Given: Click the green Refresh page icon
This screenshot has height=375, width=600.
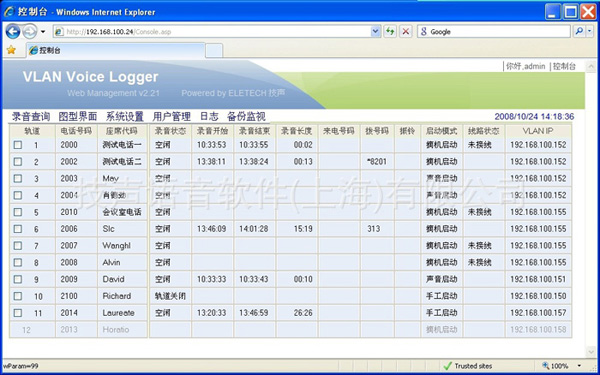Looking at the screenshot, I should (390, 32).
